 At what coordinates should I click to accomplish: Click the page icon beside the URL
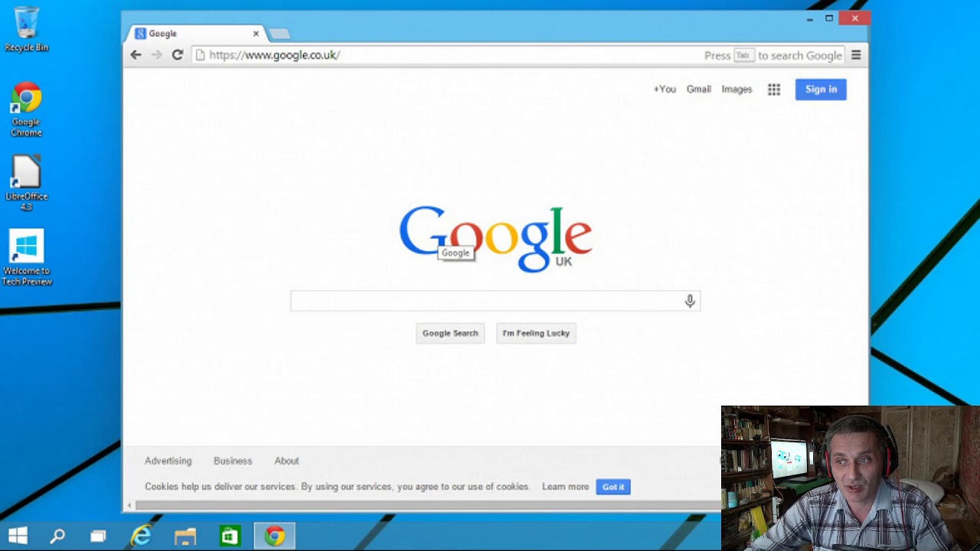(200, 55)
